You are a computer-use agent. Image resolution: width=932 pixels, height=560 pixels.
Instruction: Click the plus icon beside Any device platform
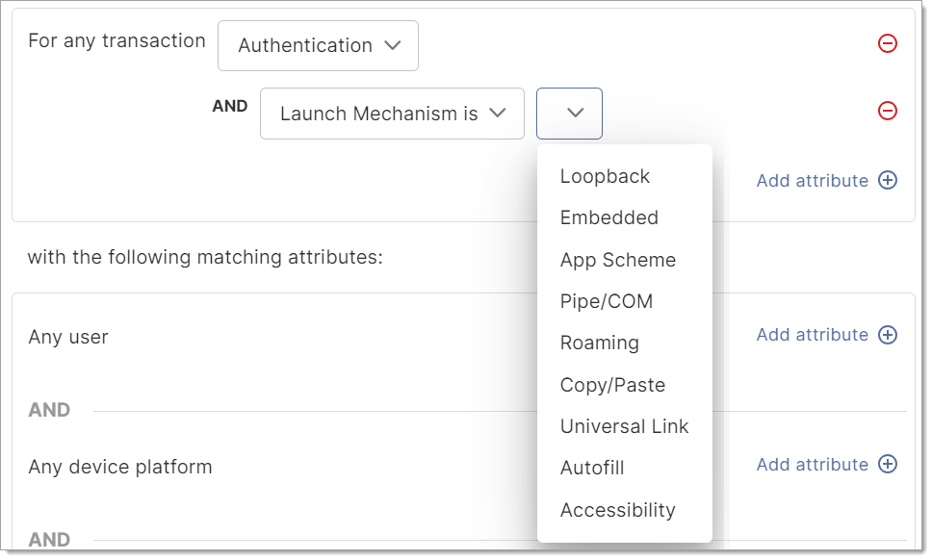click(887, 465)
